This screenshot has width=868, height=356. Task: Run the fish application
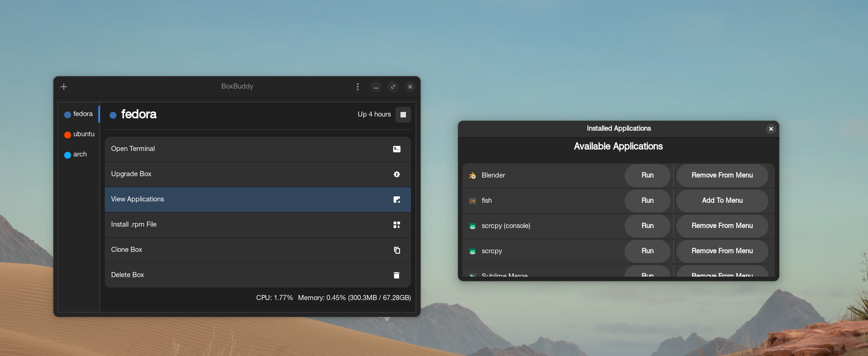(x=648, y=201)
